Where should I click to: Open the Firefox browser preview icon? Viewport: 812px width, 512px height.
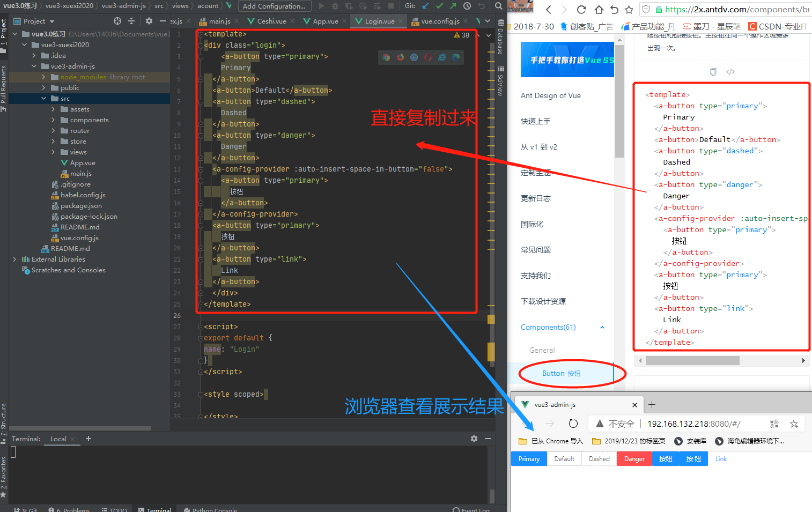(400, 57)
